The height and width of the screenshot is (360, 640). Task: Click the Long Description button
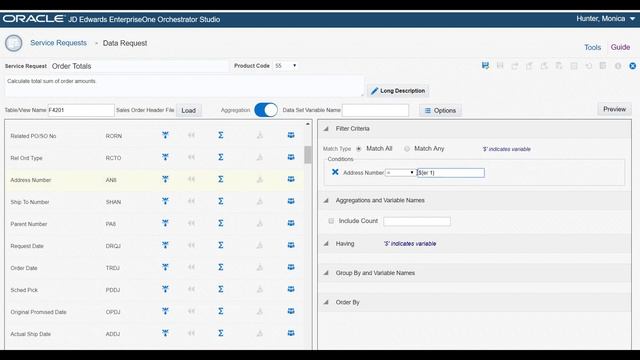pos(398,91)
